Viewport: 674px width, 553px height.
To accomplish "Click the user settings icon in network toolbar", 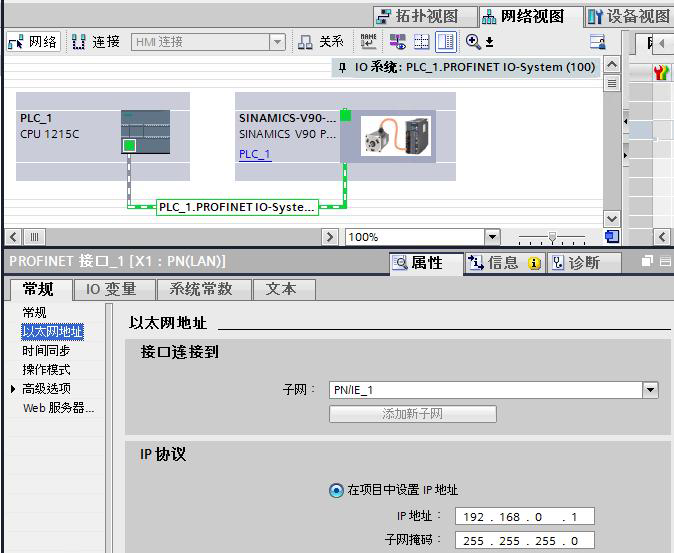I will coord(597,42).
